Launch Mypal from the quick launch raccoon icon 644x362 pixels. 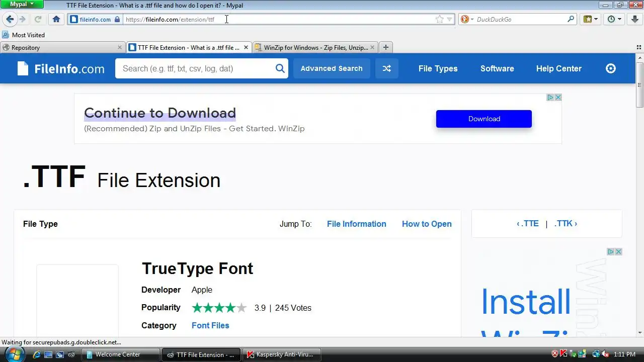(72, 354)
